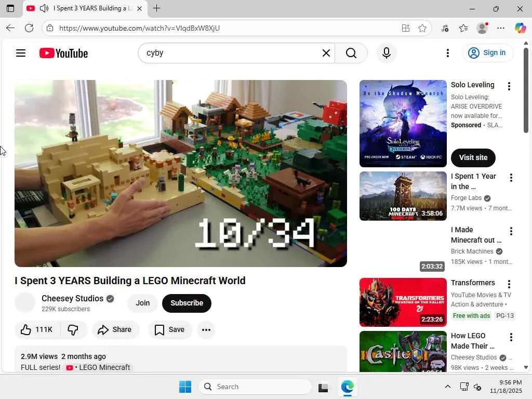The width and height of the screenshot is (532, 399).
Task: Open How LEGO Made Their Castle thumbnail
Action: pyautogui.click(x=403, y=352)
